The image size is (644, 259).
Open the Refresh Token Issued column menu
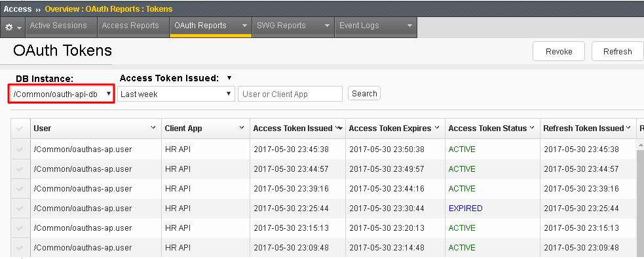point(628,128)
